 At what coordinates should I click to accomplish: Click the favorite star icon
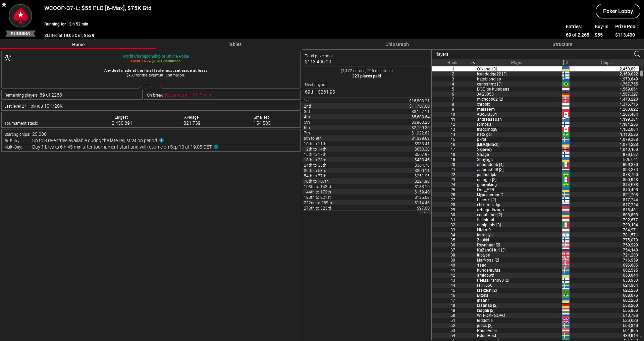tap(4, 5)
